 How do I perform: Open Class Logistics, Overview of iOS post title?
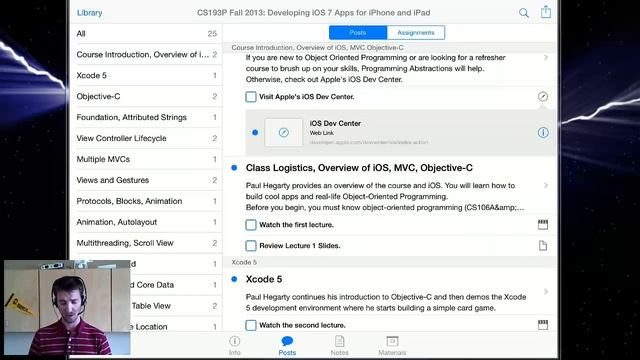point(359,168)
